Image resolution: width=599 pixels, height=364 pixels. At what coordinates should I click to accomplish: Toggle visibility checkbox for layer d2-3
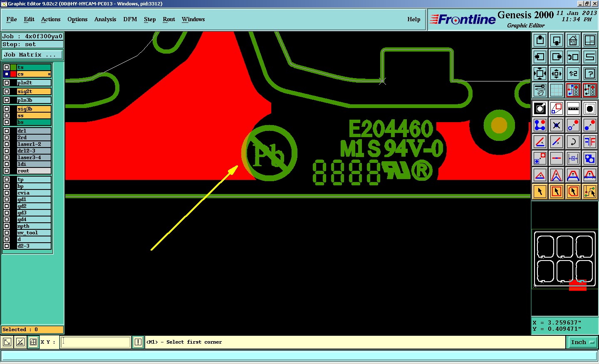coord(7,246)
